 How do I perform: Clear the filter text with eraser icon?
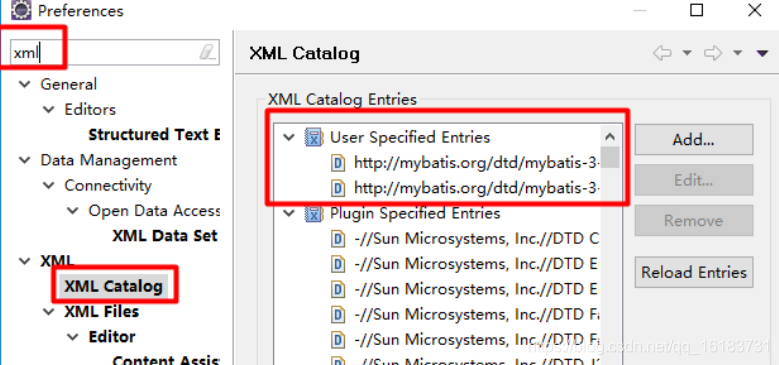208,52
